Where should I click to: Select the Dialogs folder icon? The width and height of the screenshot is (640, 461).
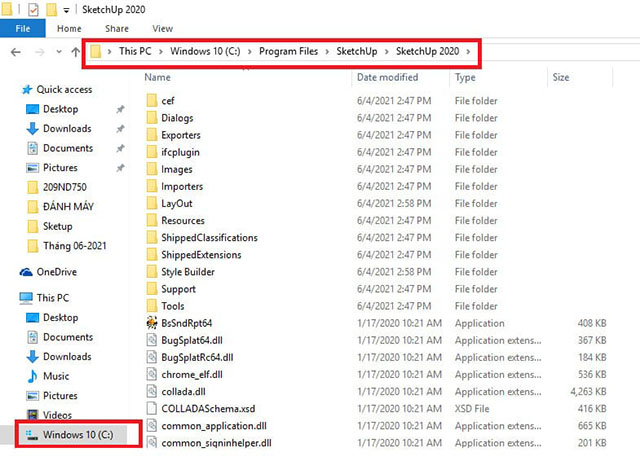152,118
